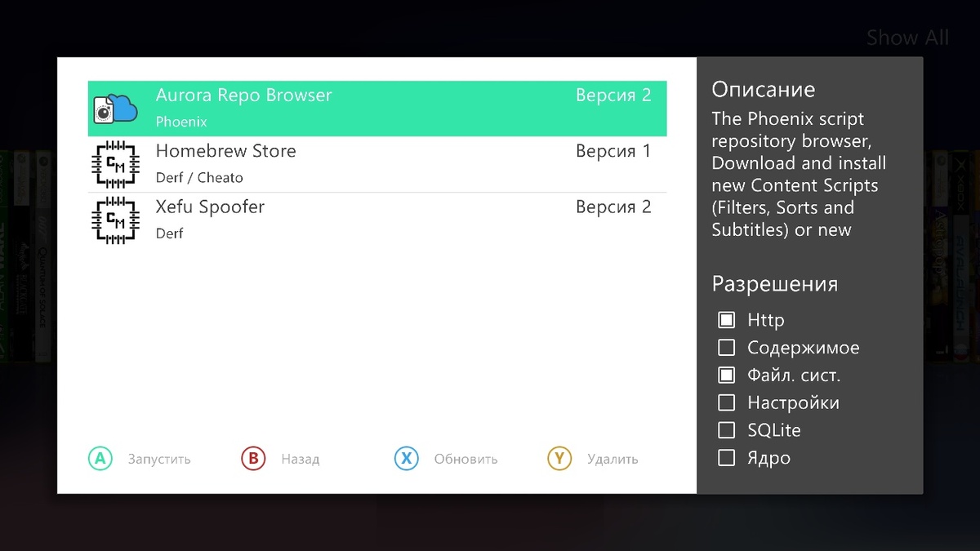Click the Разрешения heading
The image size is (980, 551).
click(x=775, y=284)
